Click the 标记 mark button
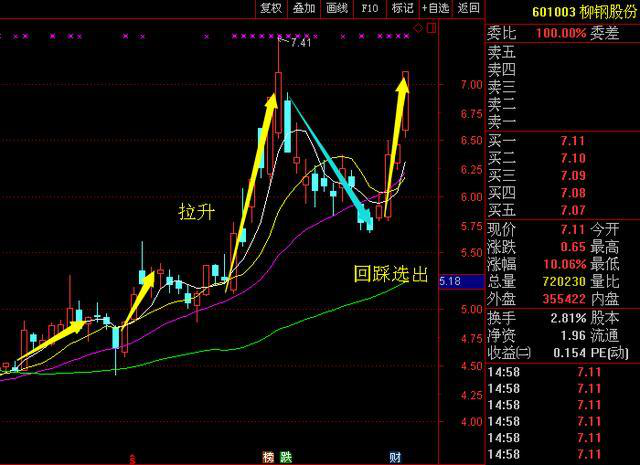 pyautogui.click(x=402, y=9)
